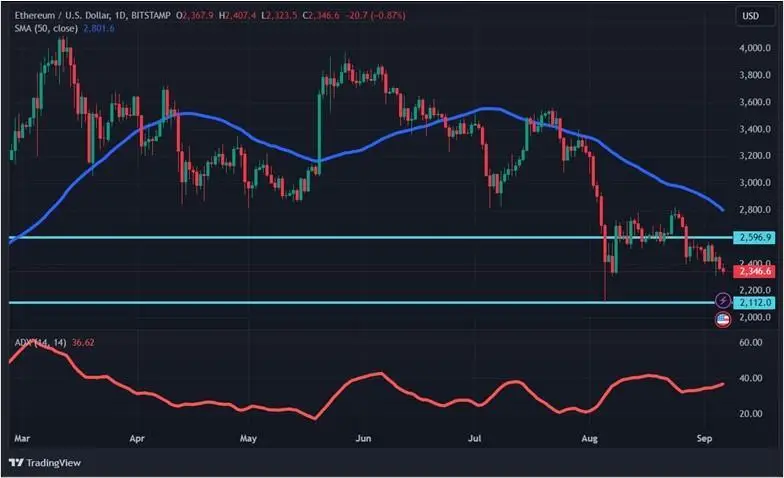Click the 3,000.0 level on the price axis
This screenshot has height=478, width=784.
pyautogui.click(x=752, y=183)
